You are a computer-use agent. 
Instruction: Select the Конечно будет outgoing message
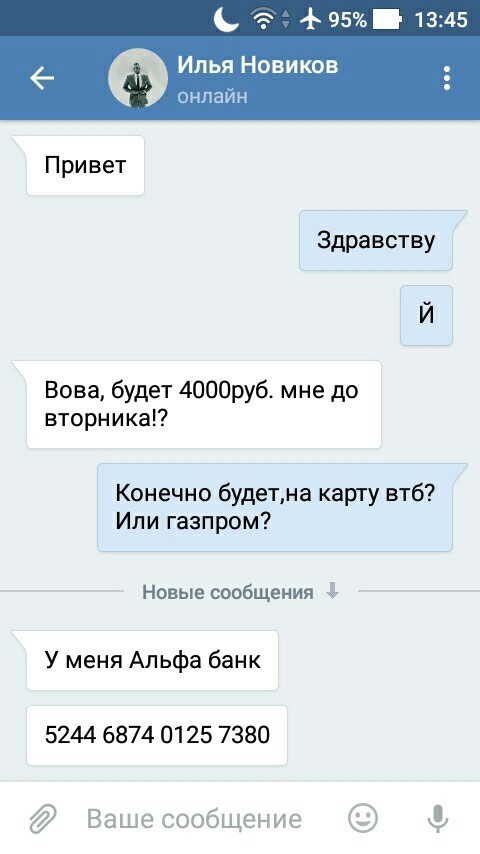pyautogui.click(x=275, y=507)
